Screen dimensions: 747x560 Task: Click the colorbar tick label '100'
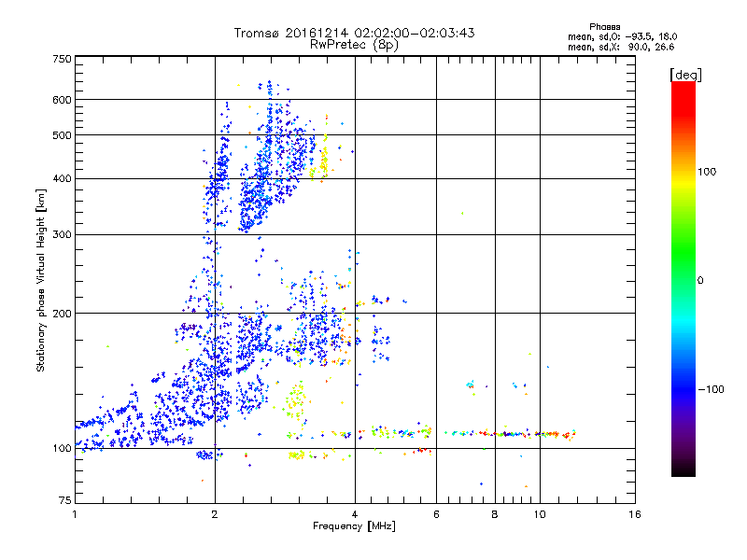(707, 172)
